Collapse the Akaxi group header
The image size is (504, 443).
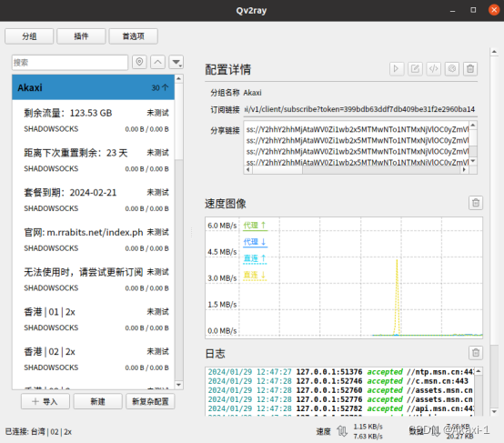(93, 87)
